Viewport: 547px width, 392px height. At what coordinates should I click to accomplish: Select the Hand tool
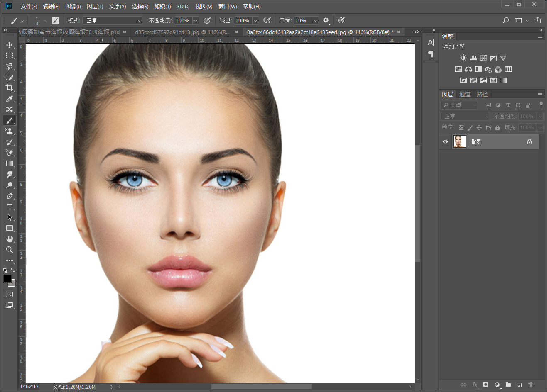coord(9,239)
